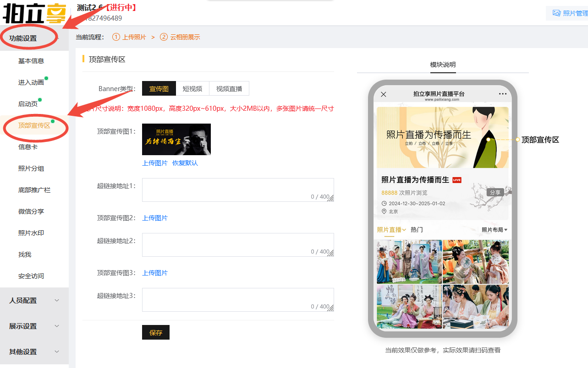Select 短视频 banner type
588x368 pixels.
tap(192, 89)
